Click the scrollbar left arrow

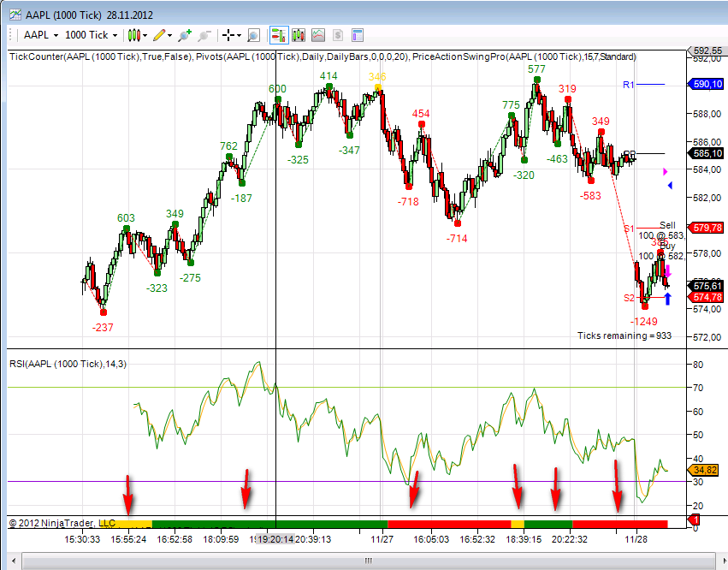click(x=14, y=561)
